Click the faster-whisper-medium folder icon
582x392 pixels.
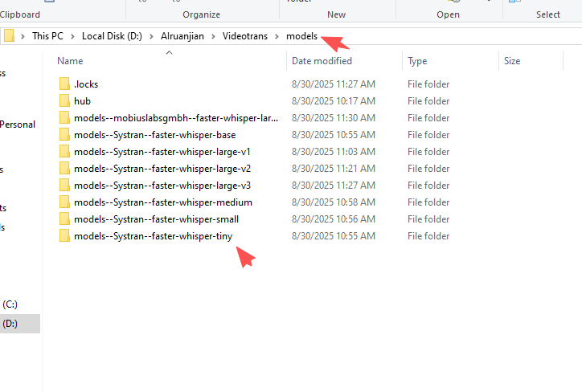coord(64,202)
